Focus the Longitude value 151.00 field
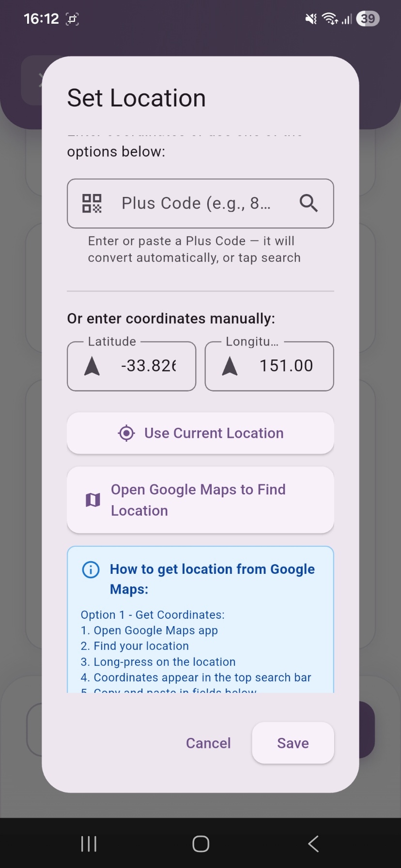Image resolution: width=401 pixels, height=868 pixels. point(269,366)
